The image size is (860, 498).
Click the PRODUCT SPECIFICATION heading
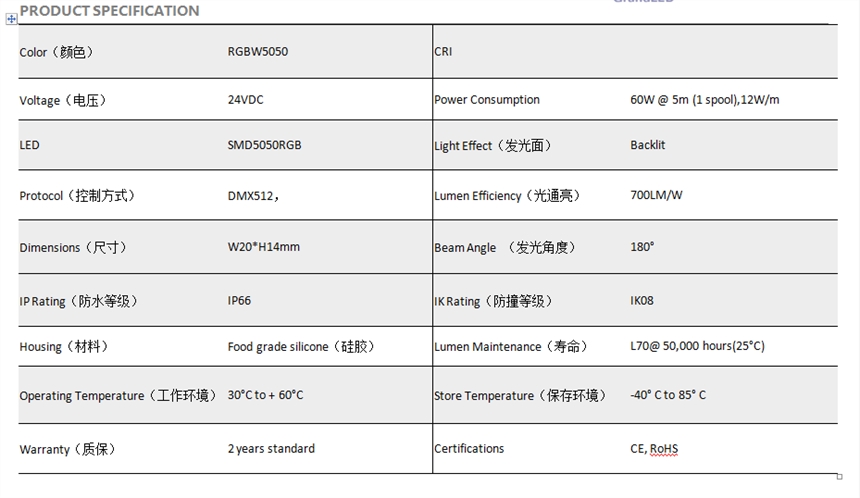(x=109, y=10)
